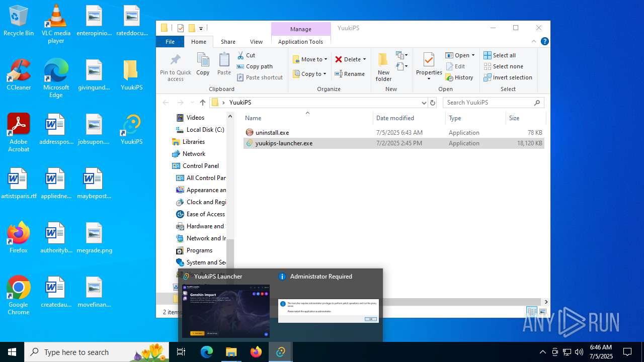Open the Copy to dropdown
The width and height of the screenshot is (644, 362).
[310, 74]
